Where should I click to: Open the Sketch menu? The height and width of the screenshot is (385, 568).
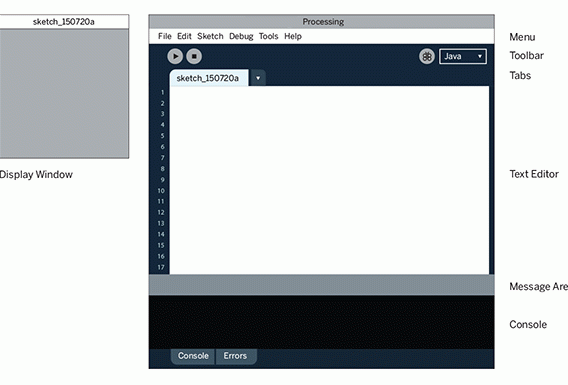click(x=210, y=36)
